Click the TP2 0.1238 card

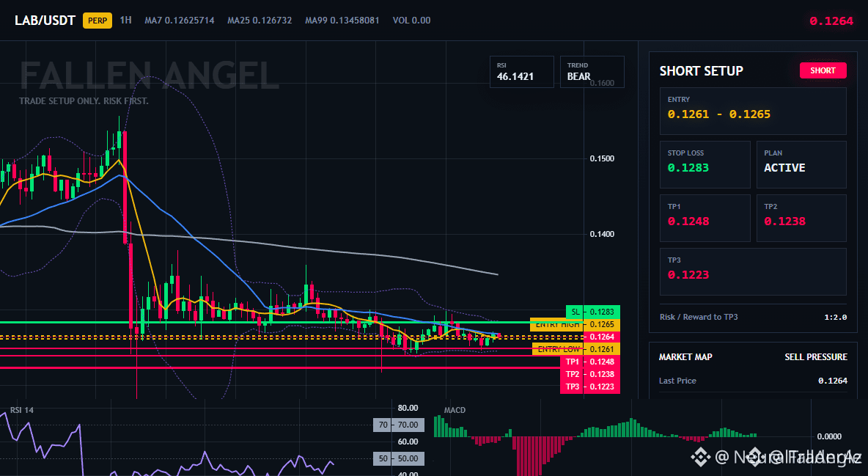(x=801, y=218)
